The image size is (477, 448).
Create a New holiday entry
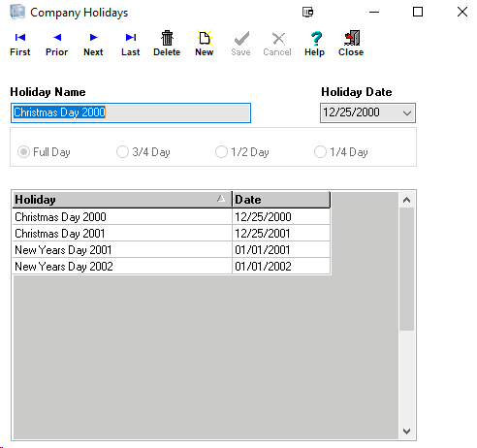[205, 44]
